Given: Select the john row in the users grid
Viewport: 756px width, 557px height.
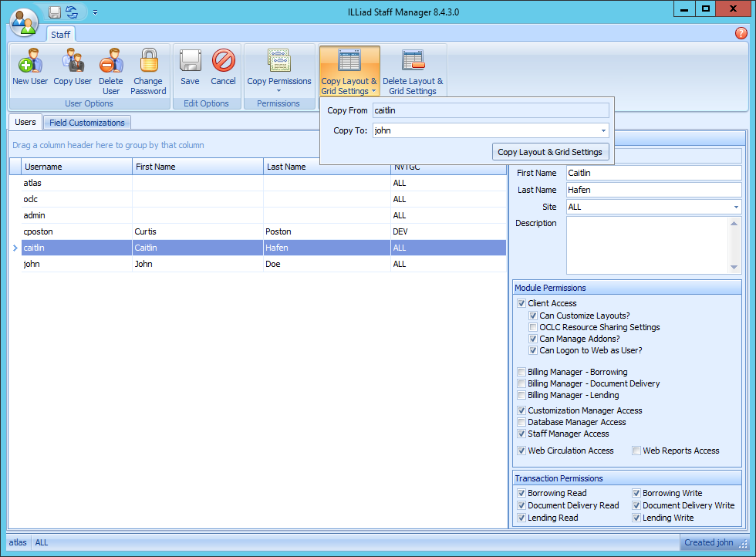Looking at the screenshot, I should pos(77,263).
